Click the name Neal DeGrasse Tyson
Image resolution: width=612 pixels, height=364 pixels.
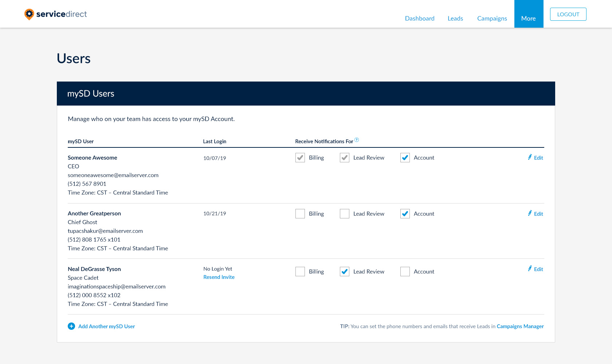94,269
